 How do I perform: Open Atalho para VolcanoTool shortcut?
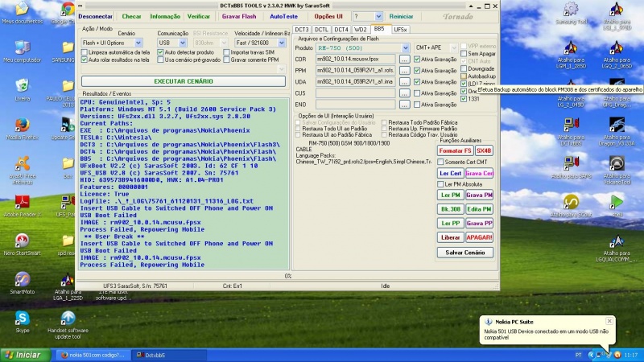[x=617, y=171]
